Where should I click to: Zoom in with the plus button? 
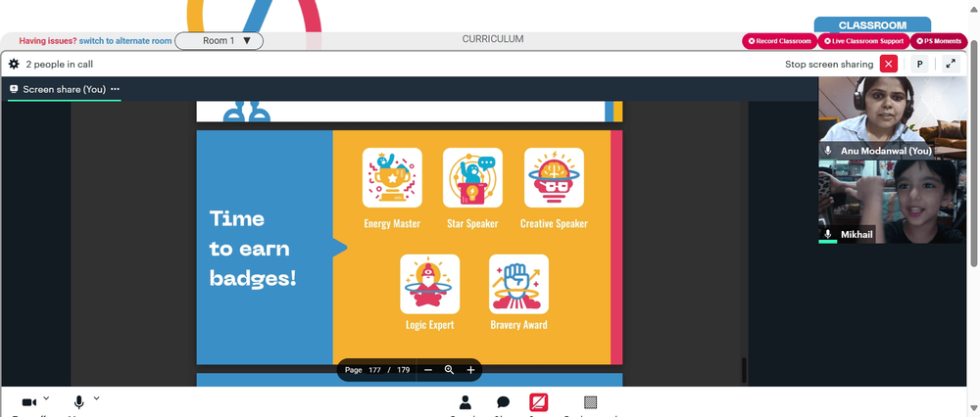click(470, 370)
